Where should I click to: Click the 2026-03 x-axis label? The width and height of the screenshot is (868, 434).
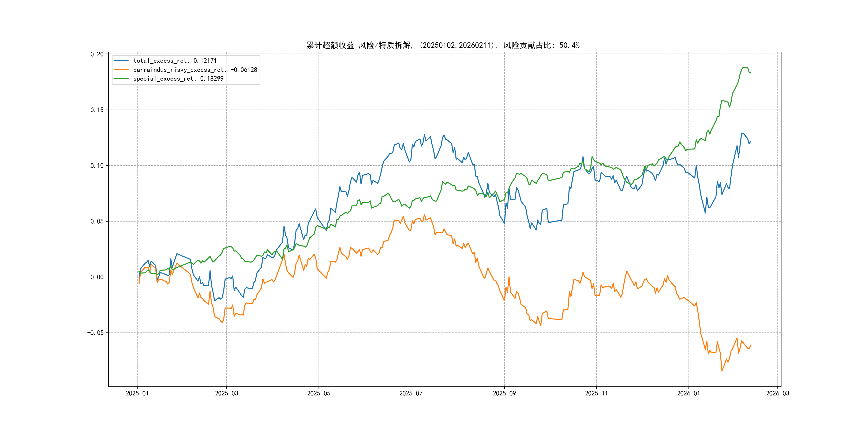tap(777, 393)
